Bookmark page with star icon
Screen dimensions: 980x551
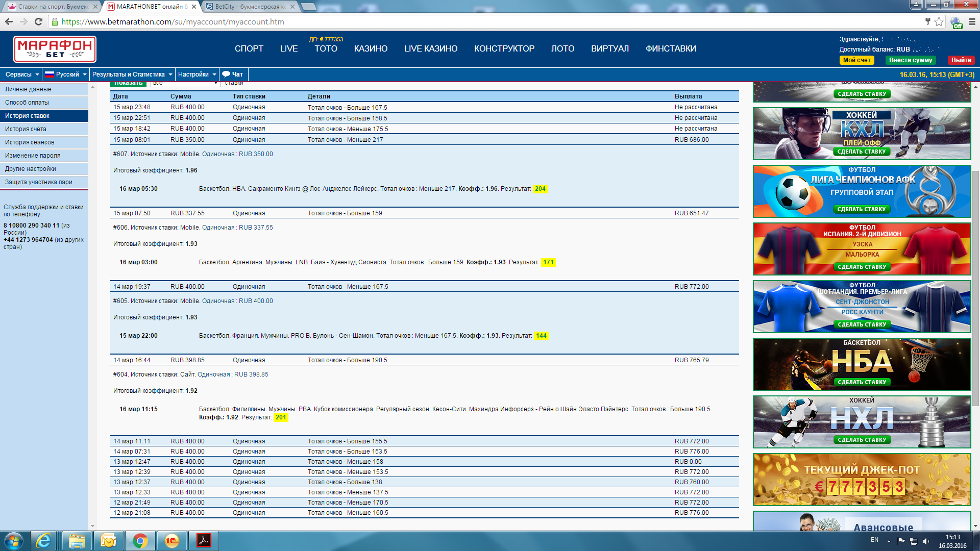(939, 21)
